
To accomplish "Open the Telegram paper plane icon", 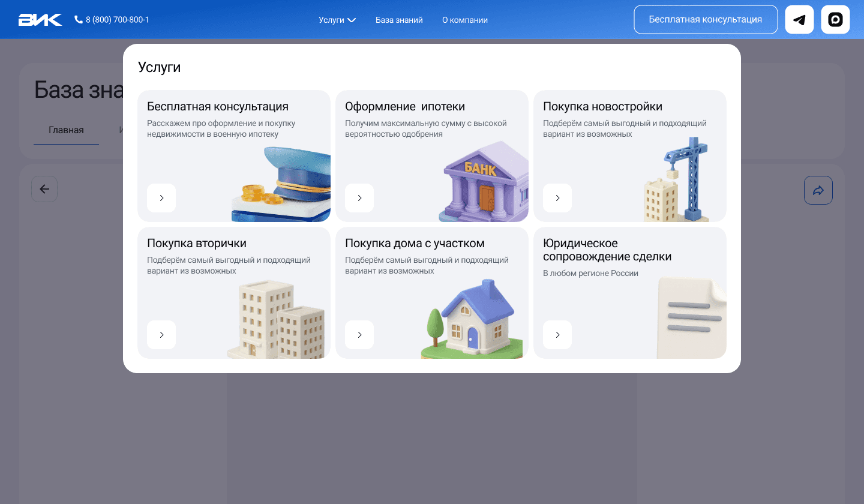I will point(799,19).
